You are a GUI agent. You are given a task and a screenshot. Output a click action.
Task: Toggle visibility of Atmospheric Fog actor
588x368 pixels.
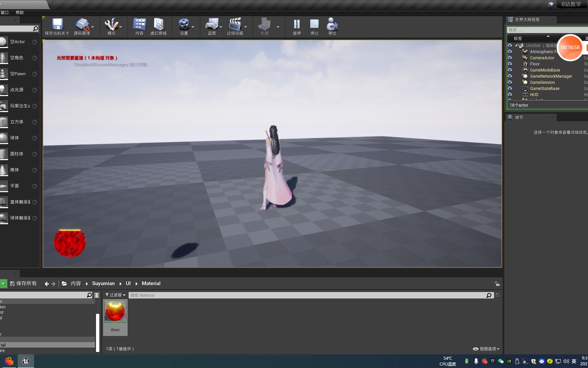coord(510,51)
